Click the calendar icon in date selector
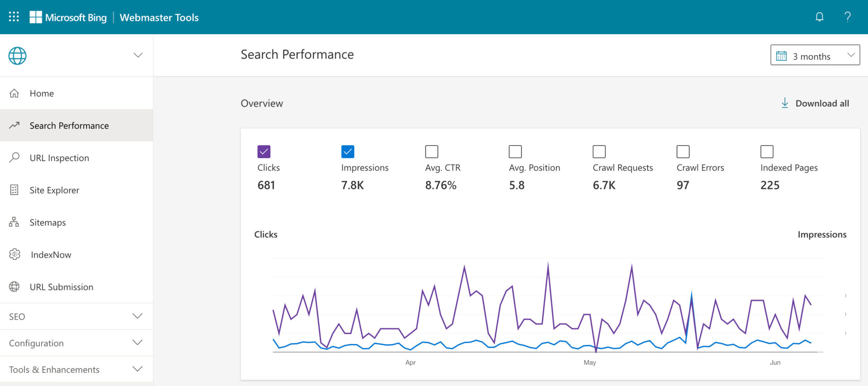 click(x=781, y=56)
